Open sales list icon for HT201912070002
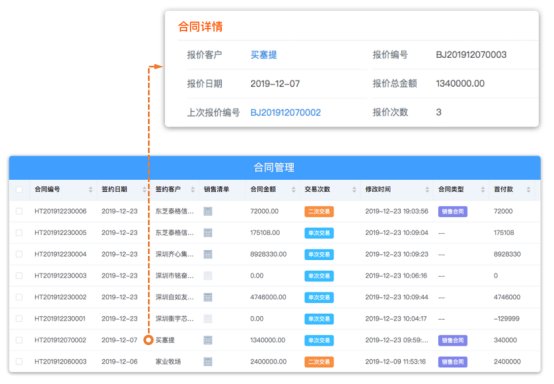The image size is (554, 384). coord(208,340)
